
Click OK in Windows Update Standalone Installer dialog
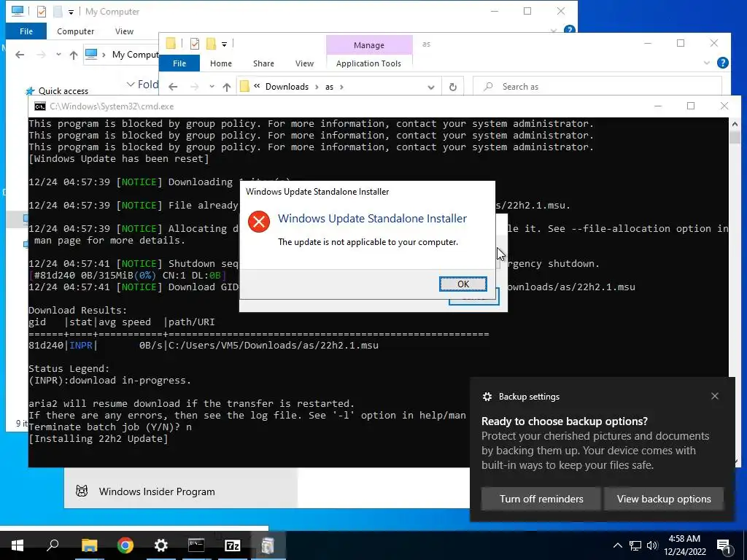(462, 284)
